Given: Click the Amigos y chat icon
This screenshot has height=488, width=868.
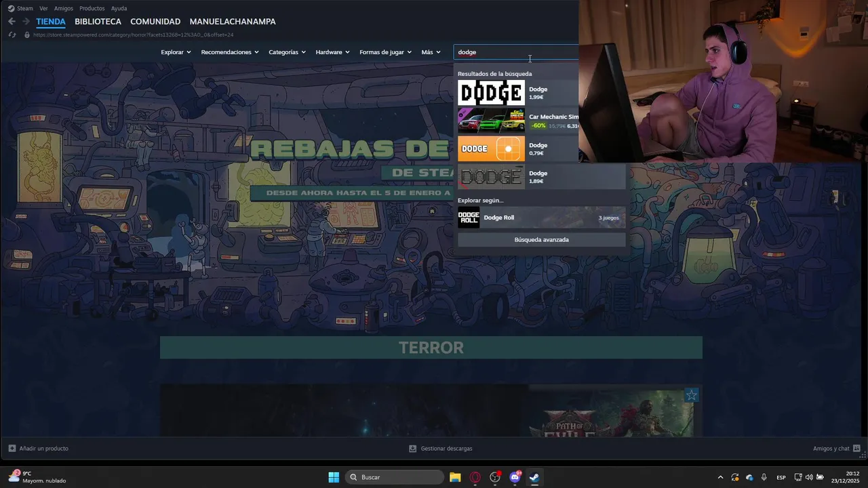Looking at the screenshot, I should pos(856,449).
